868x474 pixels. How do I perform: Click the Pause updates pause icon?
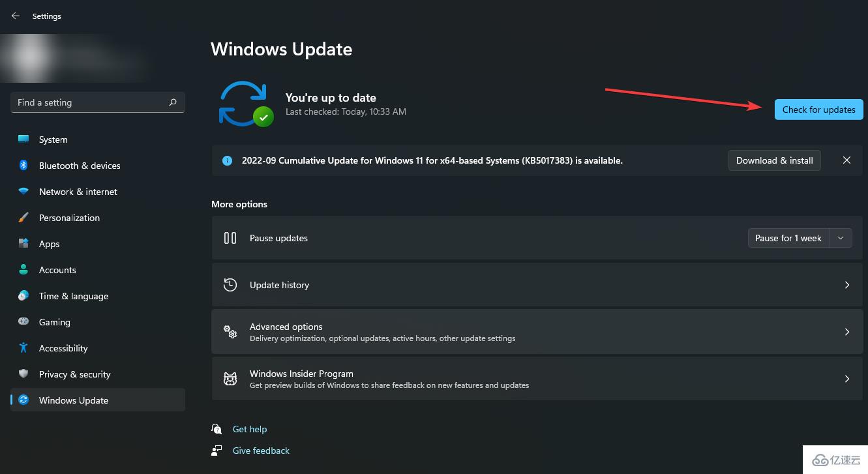(230, 238)
